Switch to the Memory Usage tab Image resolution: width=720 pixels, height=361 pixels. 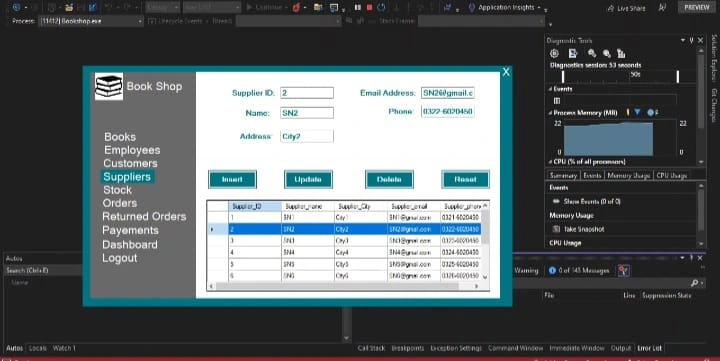(x=628, y=175)
